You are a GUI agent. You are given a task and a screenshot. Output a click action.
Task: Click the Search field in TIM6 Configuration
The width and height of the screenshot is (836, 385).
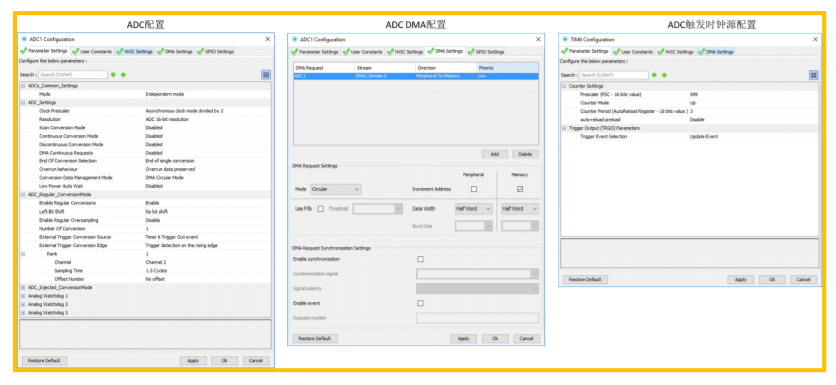click(x=614, y=75)
